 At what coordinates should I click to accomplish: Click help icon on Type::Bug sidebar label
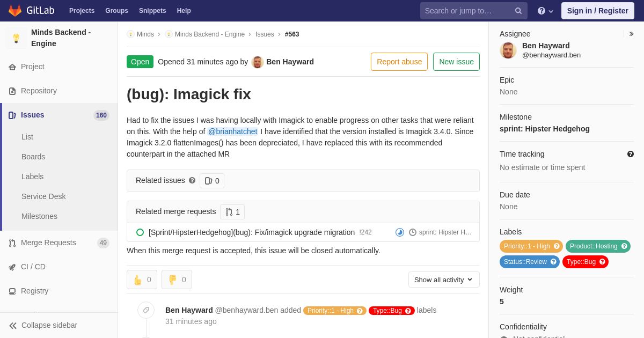pos(602,262)
